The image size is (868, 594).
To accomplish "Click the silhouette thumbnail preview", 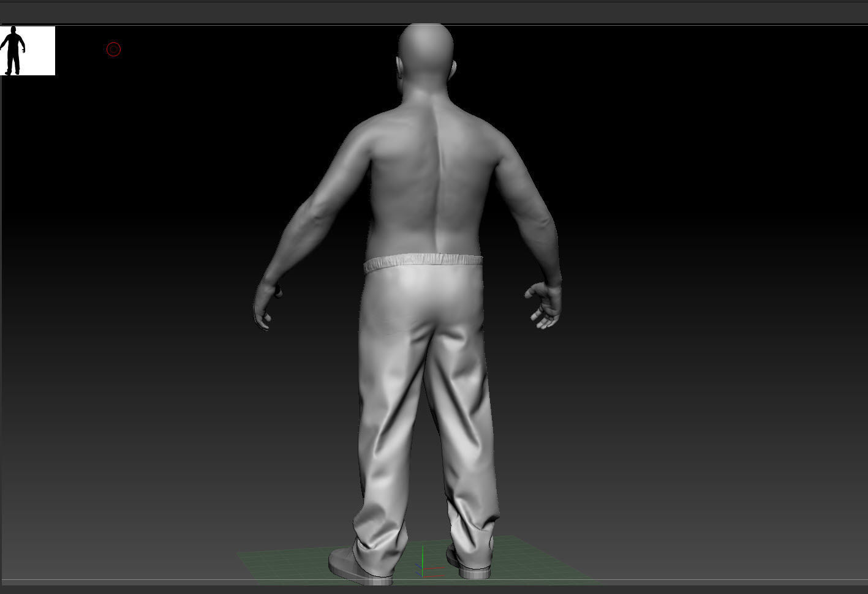I will pos(28,51).
